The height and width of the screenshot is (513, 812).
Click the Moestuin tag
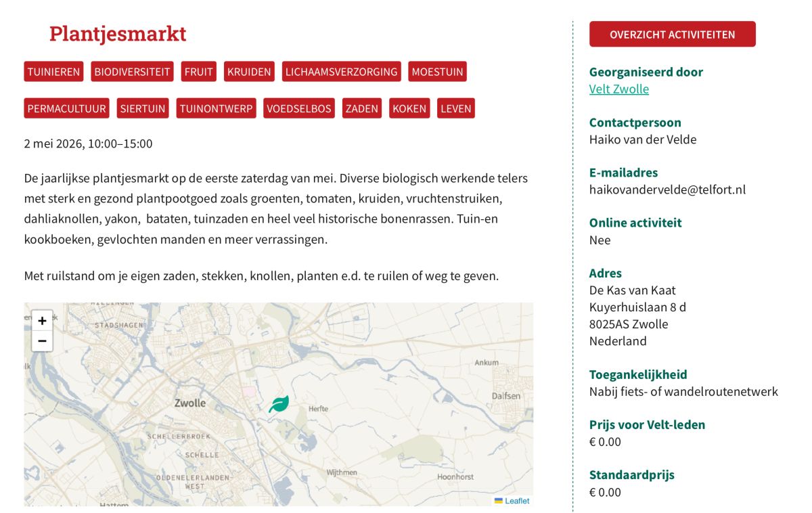click(x=437, y=72)
